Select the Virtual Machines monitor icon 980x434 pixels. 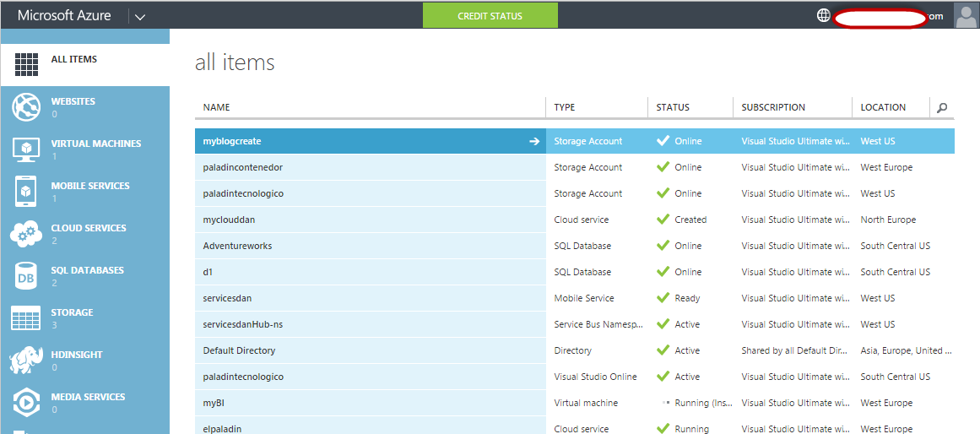27,149
